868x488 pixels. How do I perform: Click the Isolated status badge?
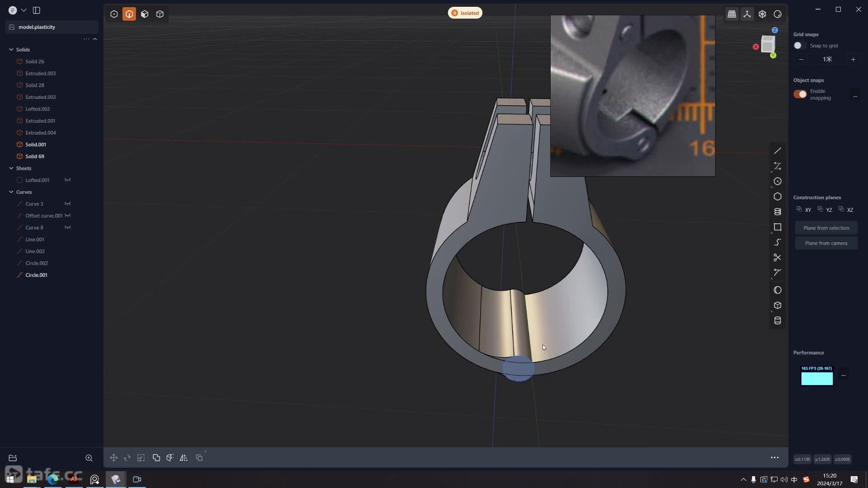click(x=465, y=13)
